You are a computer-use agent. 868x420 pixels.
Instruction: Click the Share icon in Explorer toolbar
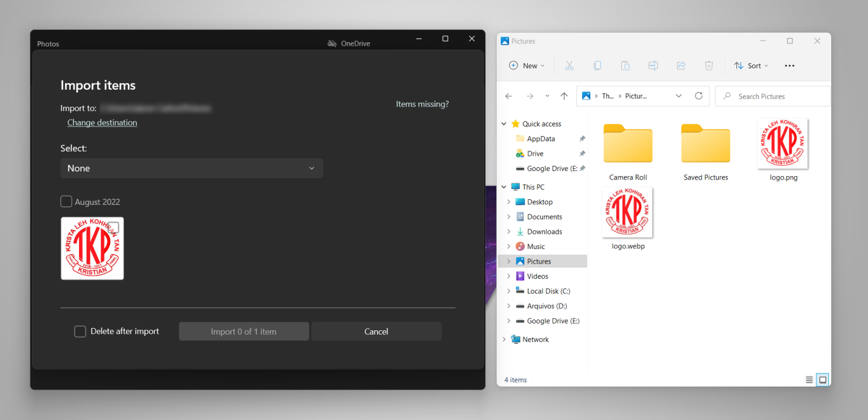(681, 65)
